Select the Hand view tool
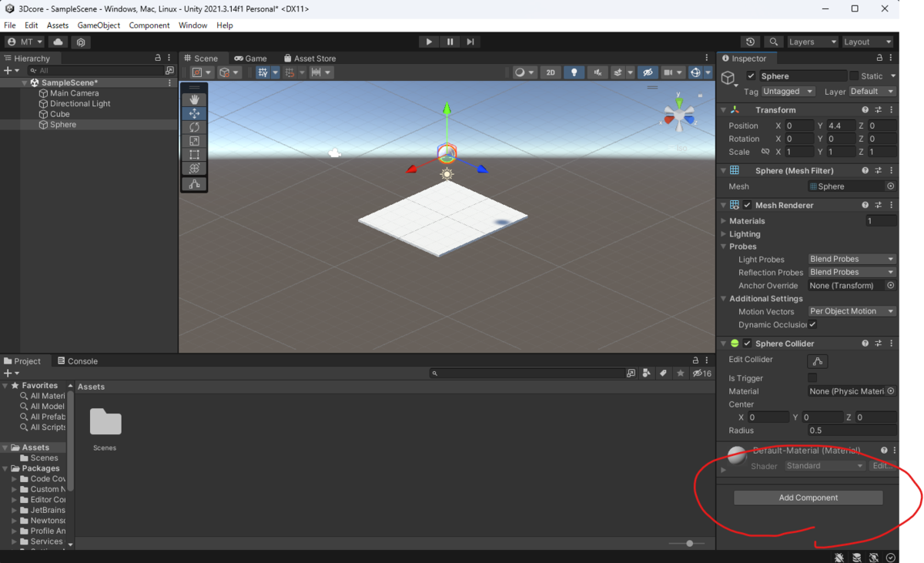 194,99
